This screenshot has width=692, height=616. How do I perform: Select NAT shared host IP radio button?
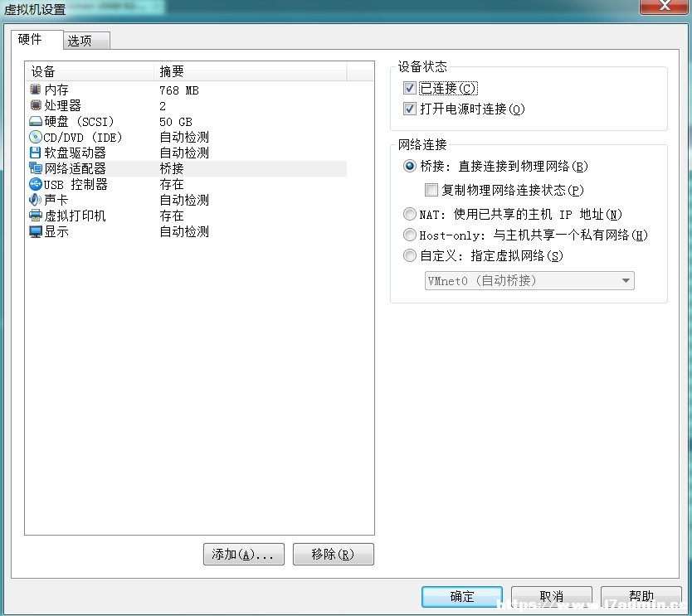click(410, 214)
